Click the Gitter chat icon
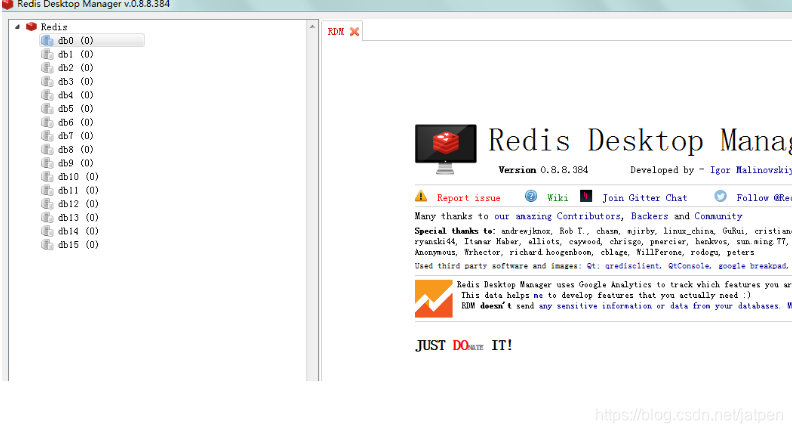The width and height of the screenshot is (792, 433). click(586, 196)
